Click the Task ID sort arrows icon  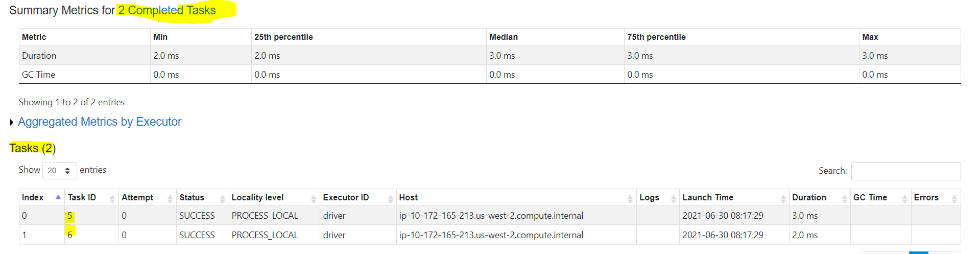tap(112, 198)
